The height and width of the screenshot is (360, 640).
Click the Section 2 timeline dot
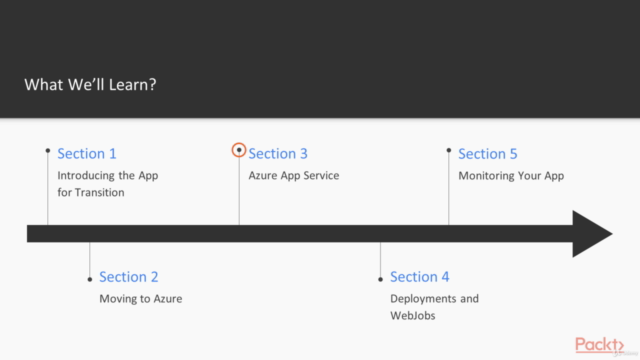pyautogui.click(x=90, y=279)
